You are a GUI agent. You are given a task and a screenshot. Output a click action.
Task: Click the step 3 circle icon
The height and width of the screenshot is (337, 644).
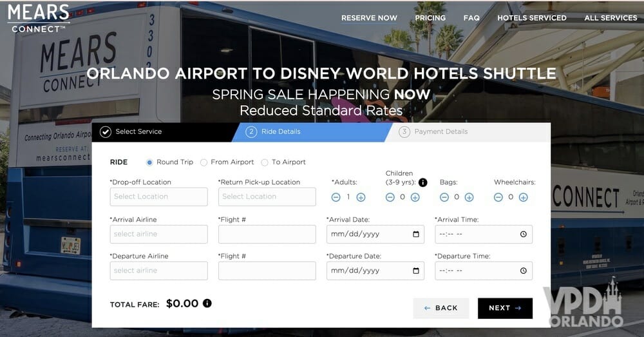[404, 132]
